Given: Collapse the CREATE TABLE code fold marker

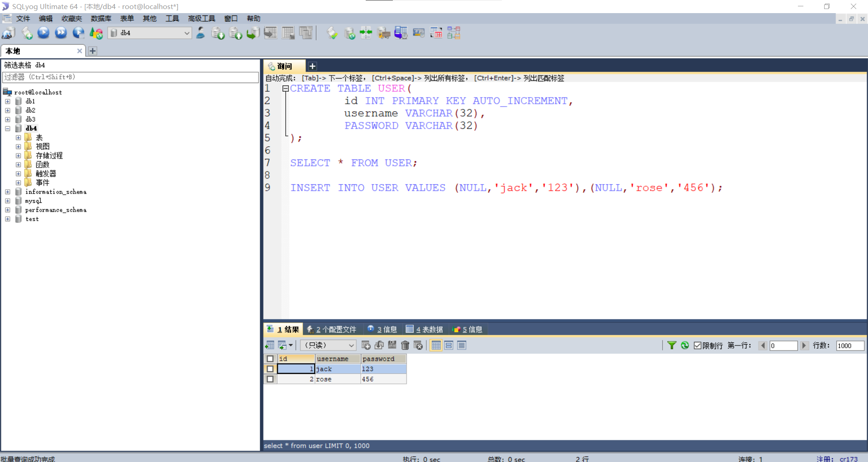Looking at the screenshot, I should (x=285, y=89).
